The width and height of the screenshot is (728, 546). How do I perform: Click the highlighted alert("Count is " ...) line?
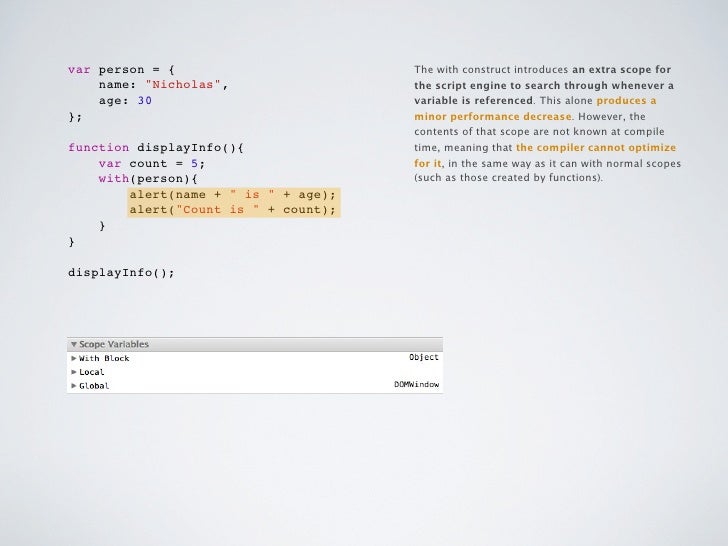click(x=233, y=210)
